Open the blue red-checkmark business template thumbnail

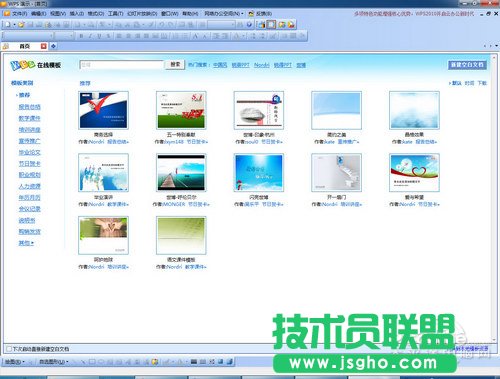[103, 110]
